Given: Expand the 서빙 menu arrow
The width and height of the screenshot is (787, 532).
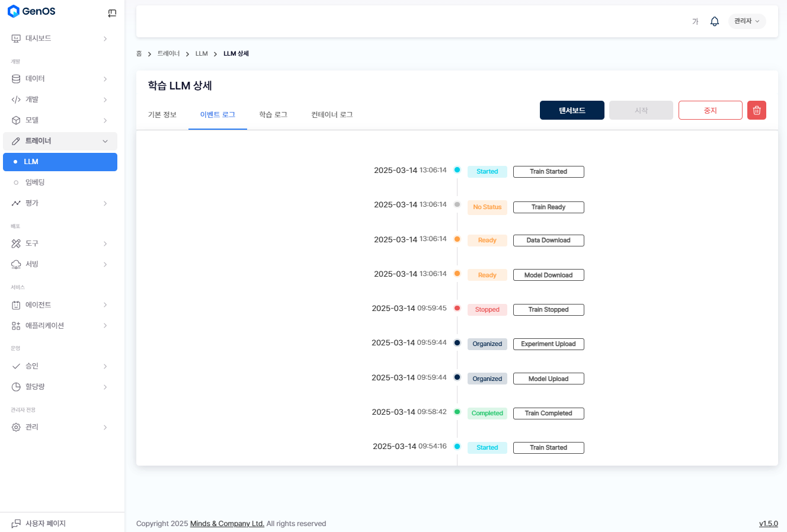Looking at the screenshot, I should 105,264.
